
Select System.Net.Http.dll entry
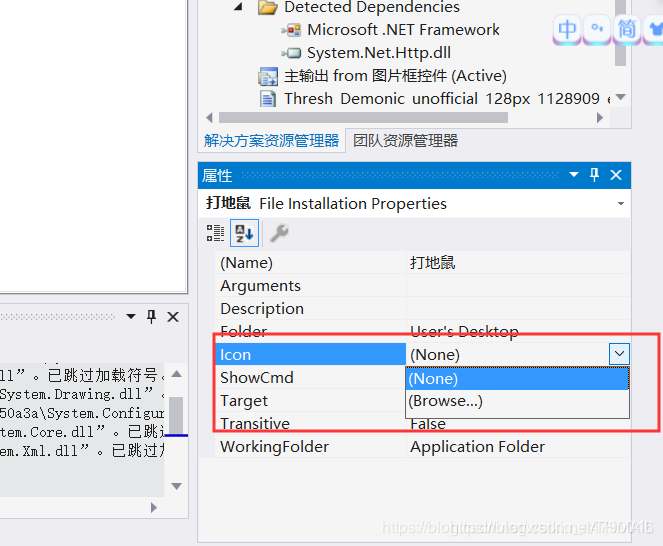point(378,53)
